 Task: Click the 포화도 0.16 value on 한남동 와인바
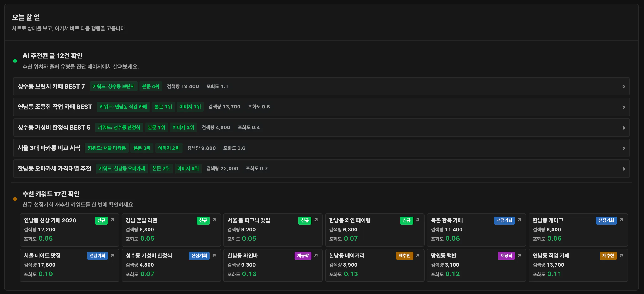[x=242, y=274]
